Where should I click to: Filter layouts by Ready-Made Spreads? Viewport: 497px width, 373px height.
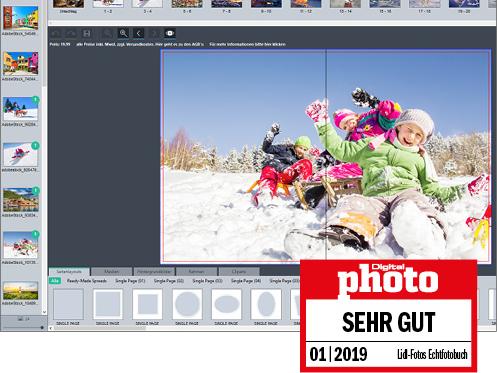pos(86,281)
